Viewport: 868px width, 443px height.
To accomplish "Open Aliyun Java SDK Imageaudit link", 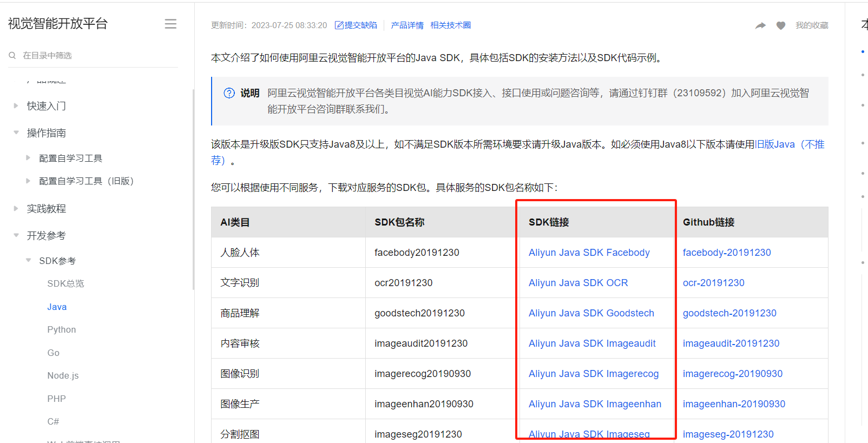I will (x=592, y=343).
